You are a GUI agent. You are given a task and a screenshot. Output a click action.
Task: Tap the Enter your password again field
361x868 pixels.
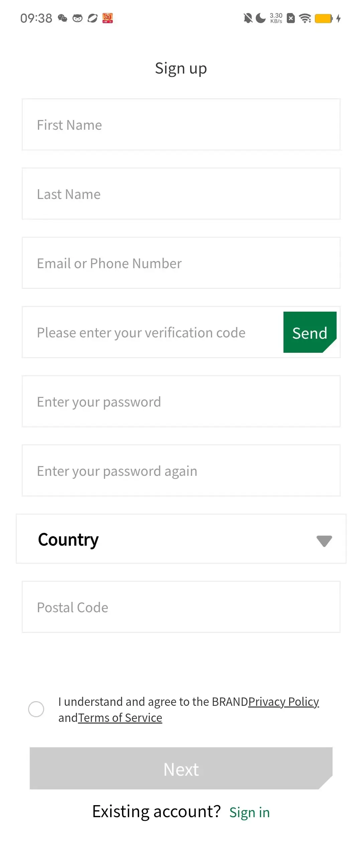181,471
